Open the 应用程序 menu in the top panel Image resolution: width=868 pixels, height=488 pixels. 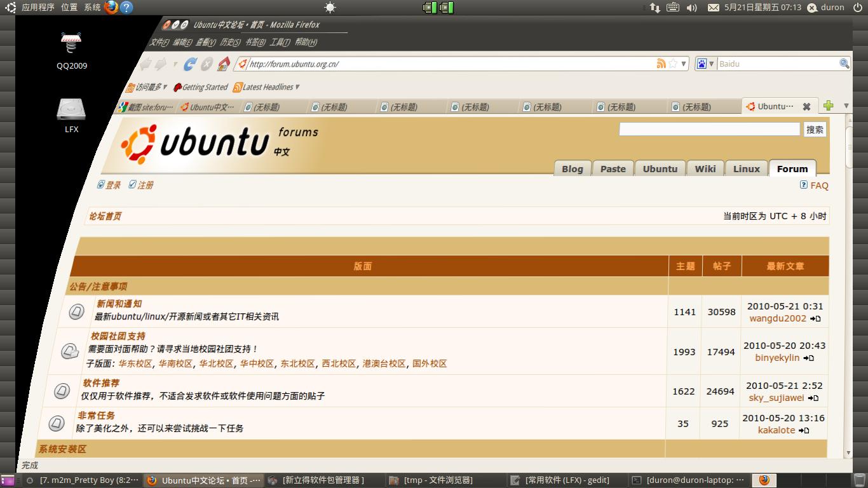(x=38, y=8)
